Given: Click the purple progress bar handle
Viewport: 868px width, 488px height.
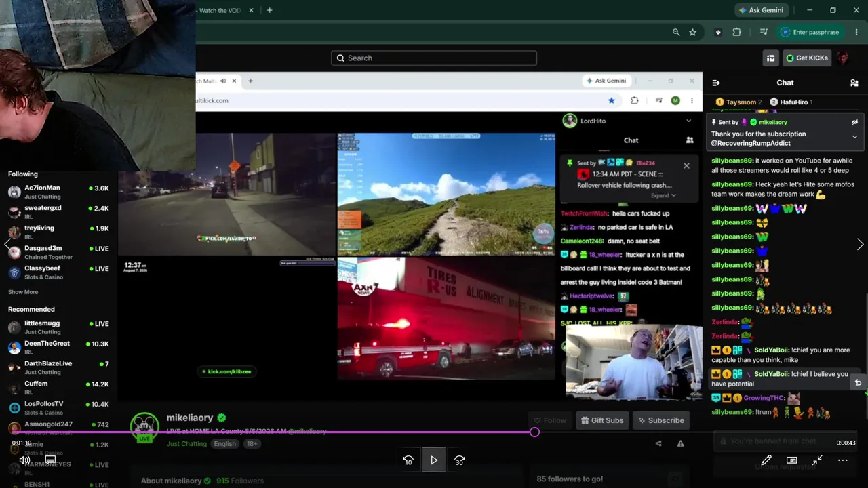Looking at the screenshot, I should click(534, 432).
